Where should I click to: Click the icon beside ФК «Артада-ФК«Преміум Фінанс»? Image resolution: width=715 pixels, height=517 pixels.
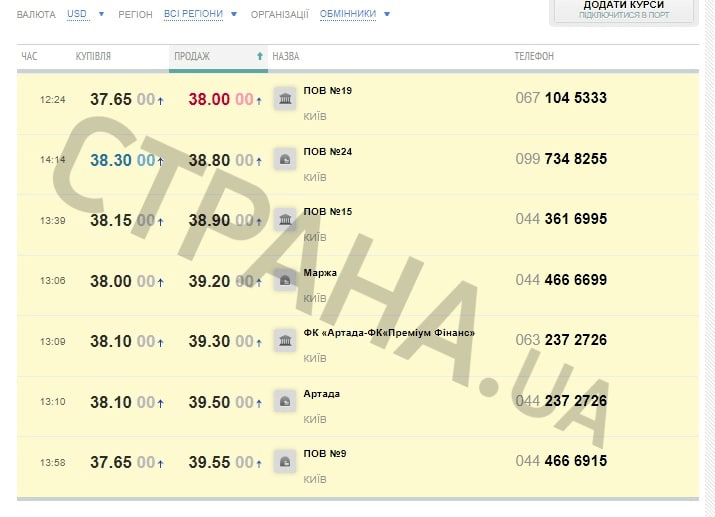[x=285, y=341]
